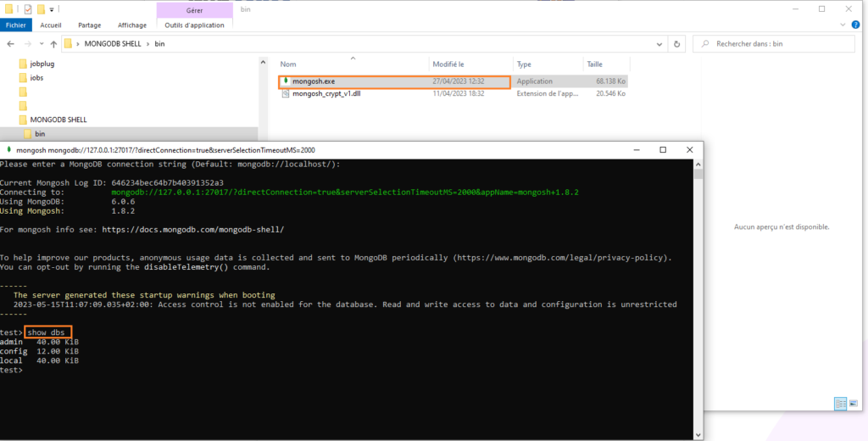
Task: Click the 11/04/2023 18:32 date cell
Action: coord(459,93)
